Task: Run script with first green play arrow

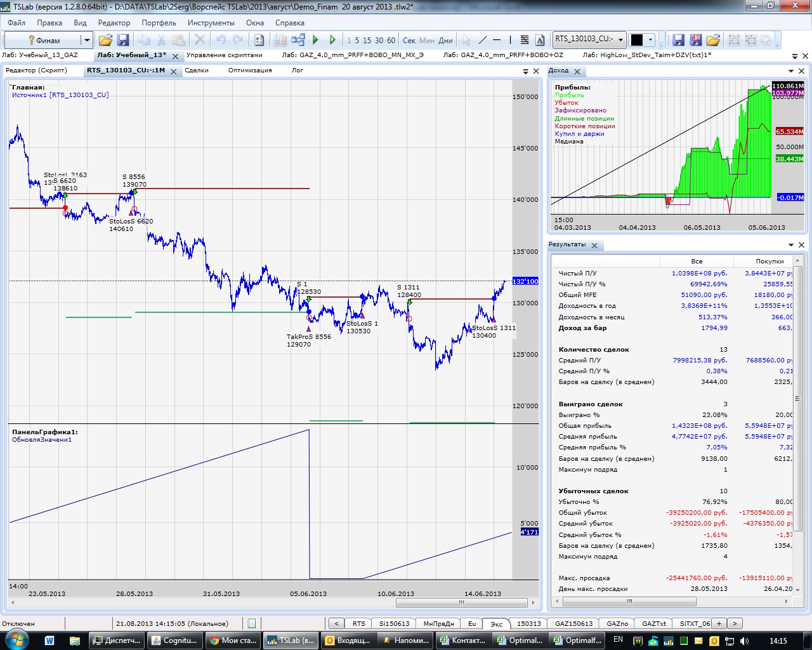Action: pos(316,40)
